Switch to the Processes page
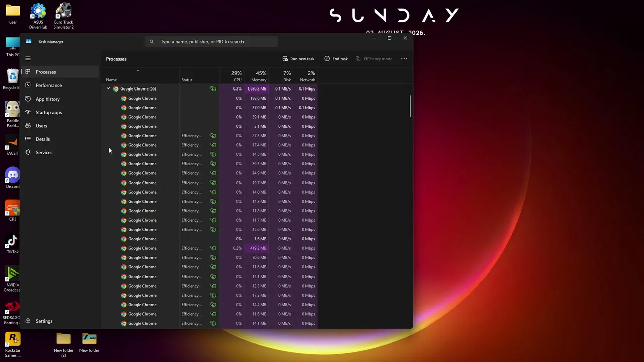The width and height of the screenshot is (644, 362). 60,72
